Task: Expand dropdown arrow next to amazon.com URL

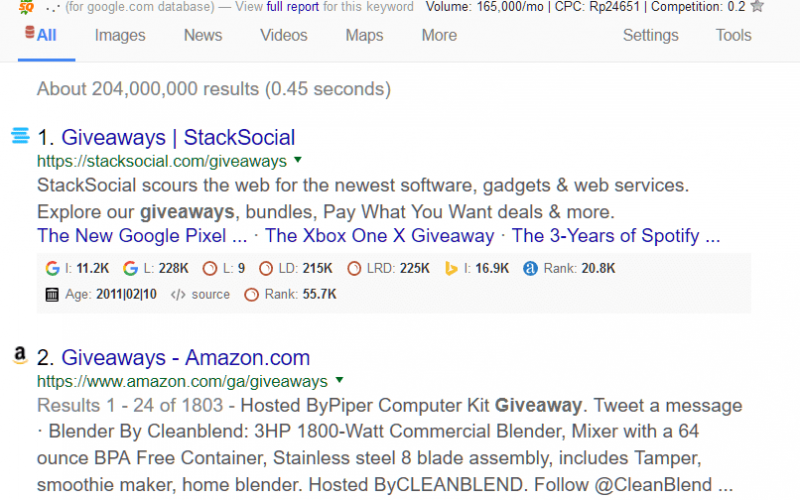Action: [340, 380]
